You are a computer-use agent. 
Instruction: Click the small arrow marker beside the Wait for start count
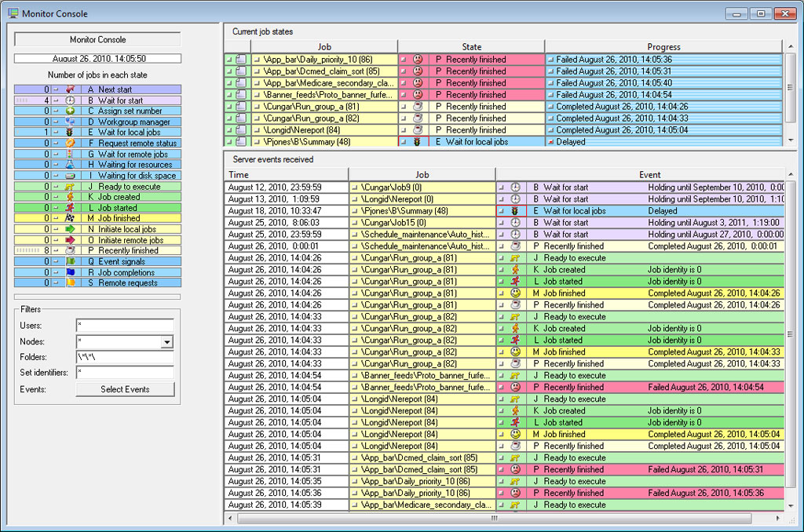click(56, 100)
